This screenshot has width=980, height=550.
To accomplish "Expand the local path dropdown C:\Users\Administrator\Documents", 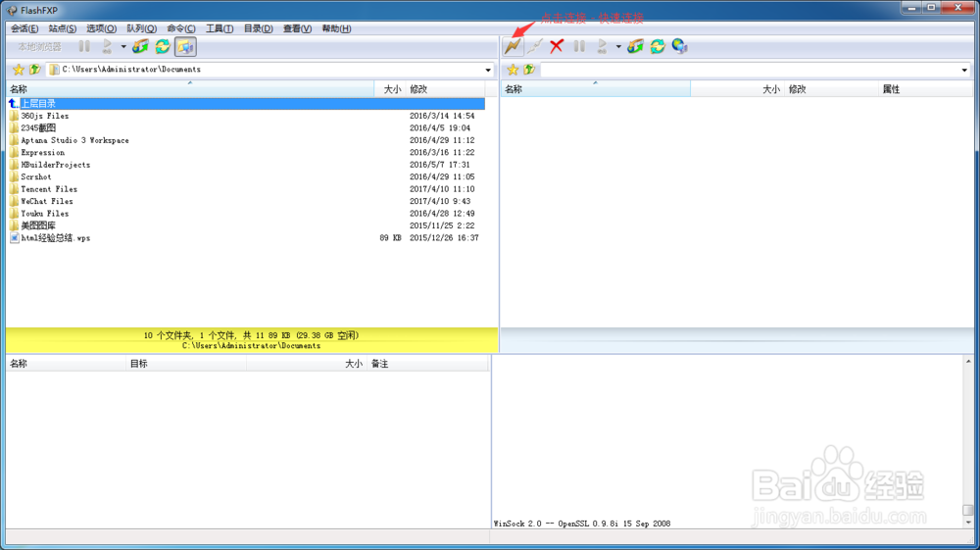I will (x=488, y=70).
